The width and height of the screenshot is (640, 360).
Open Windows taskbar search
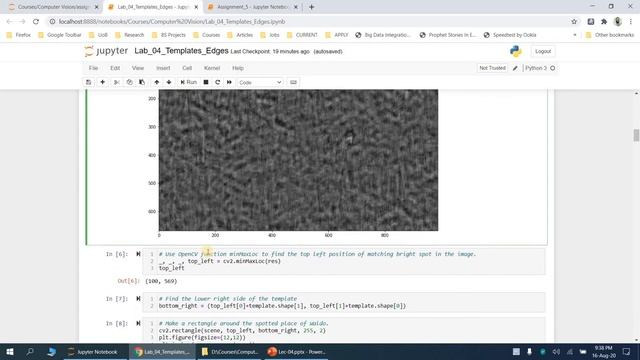pyautogui.click(x=30, y=351)
